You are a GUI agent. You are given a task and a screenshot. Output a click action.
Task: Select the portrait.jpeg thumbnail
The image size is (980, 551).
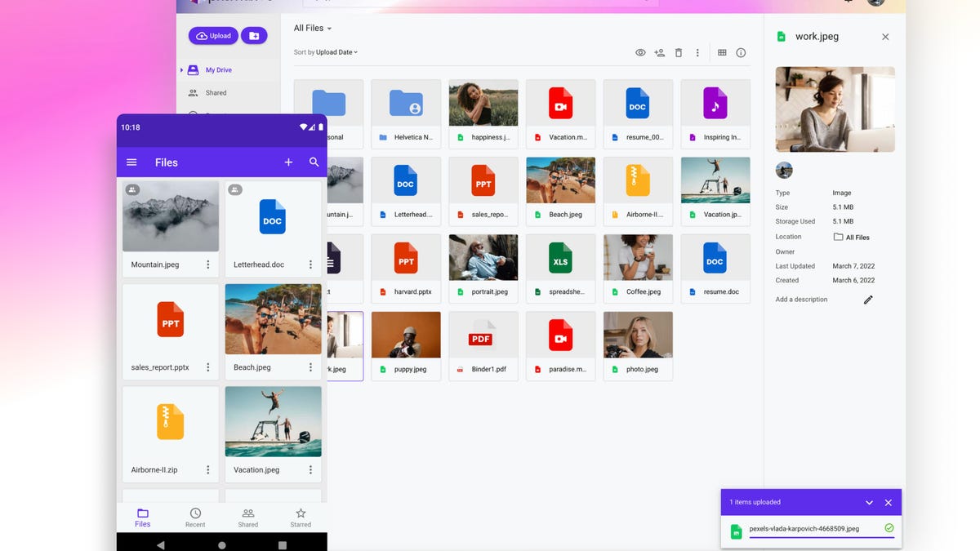[x=483, y=258]
